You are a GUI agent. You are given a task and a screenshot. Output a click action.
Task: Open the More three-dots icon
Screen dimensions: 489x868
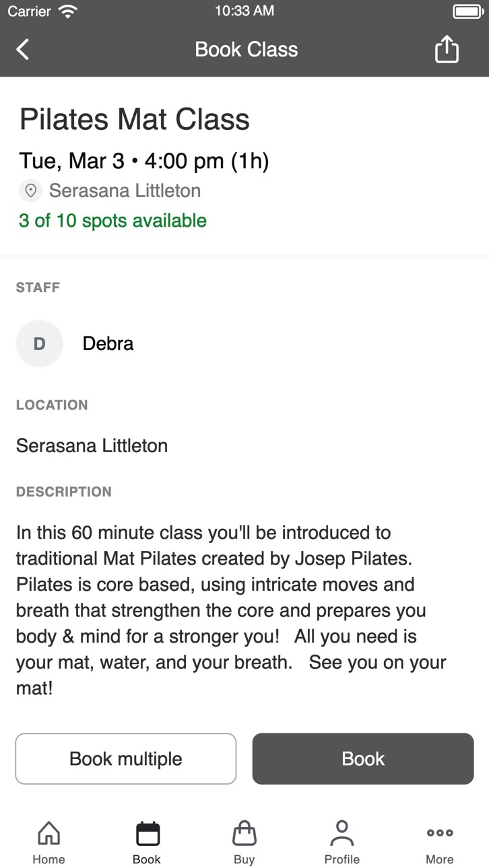(x=440, y=833)
